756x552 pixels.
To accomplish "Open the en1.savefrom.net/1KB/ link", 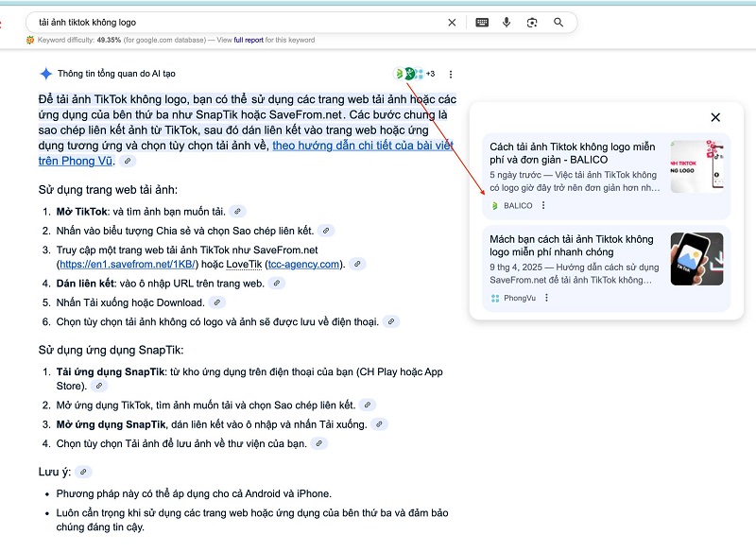I will click(128, 265).
